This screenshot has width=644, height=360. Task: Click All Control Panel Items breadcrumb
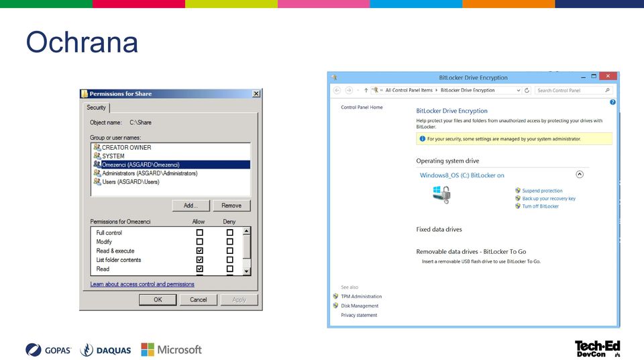pos(409,90)
